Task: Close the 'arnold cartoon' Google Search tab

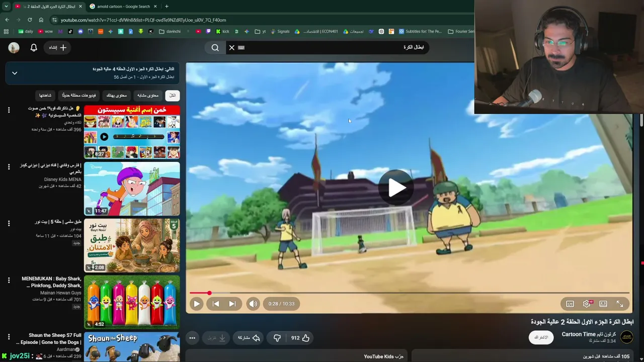Action: click(155, 7)
